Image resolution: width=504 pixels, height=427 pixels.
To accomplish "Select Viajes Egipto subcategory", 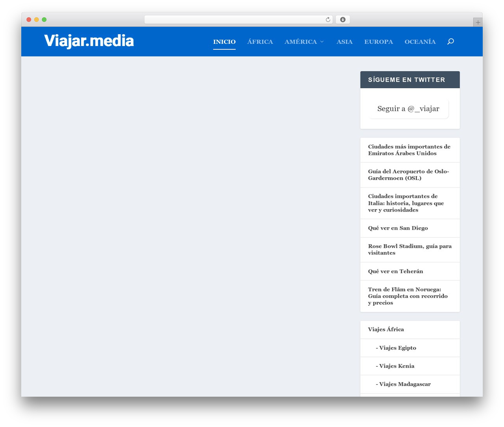I will [x=396, y=348].
